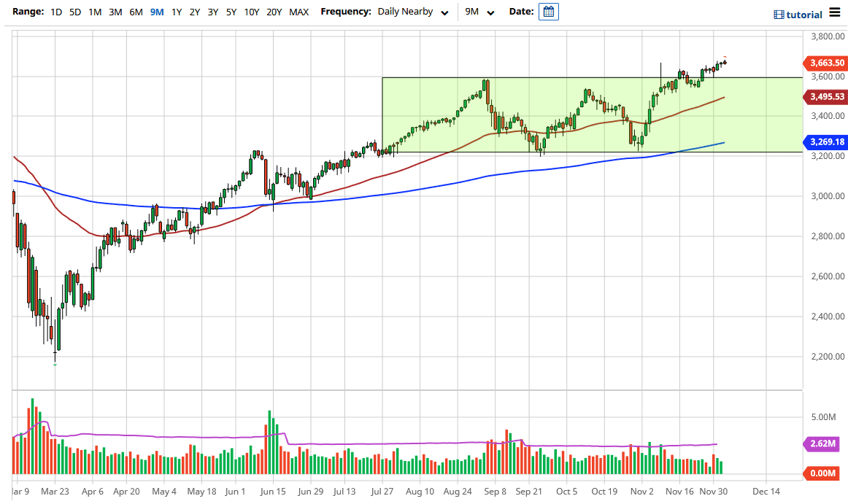This screenshot has height=504, width=848.
Task: Select the 1D range
Action: pyautogui.click(x=56, y=12)
